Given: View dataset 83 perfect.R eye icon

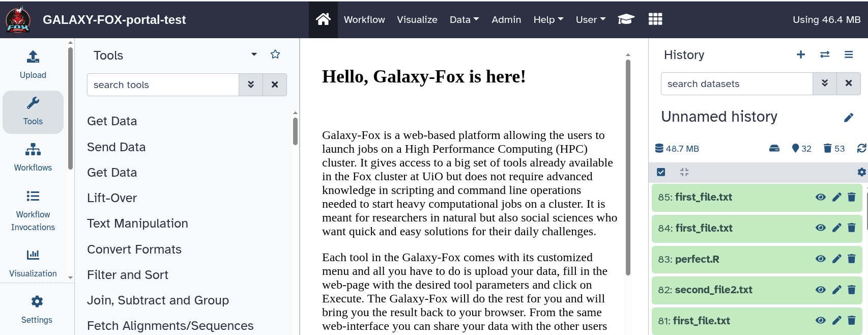Looking at the screenshot, I should [821, 259].
